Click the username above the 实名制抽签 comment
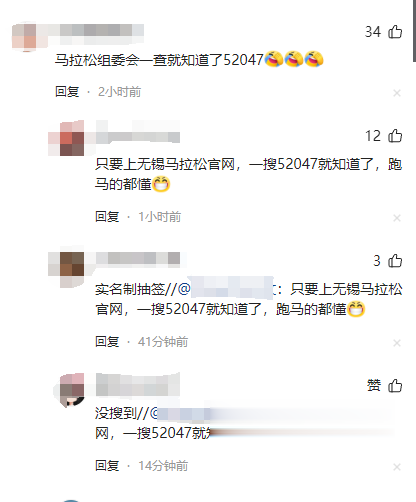This screenshot has height=502, width=416. click(138, 258)
